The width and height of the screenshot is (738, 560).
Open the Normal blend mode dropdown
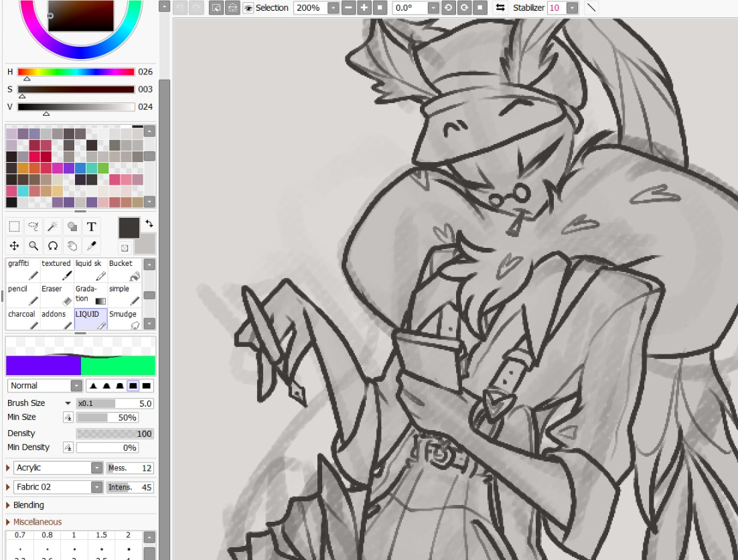click(x=76, y=386)
